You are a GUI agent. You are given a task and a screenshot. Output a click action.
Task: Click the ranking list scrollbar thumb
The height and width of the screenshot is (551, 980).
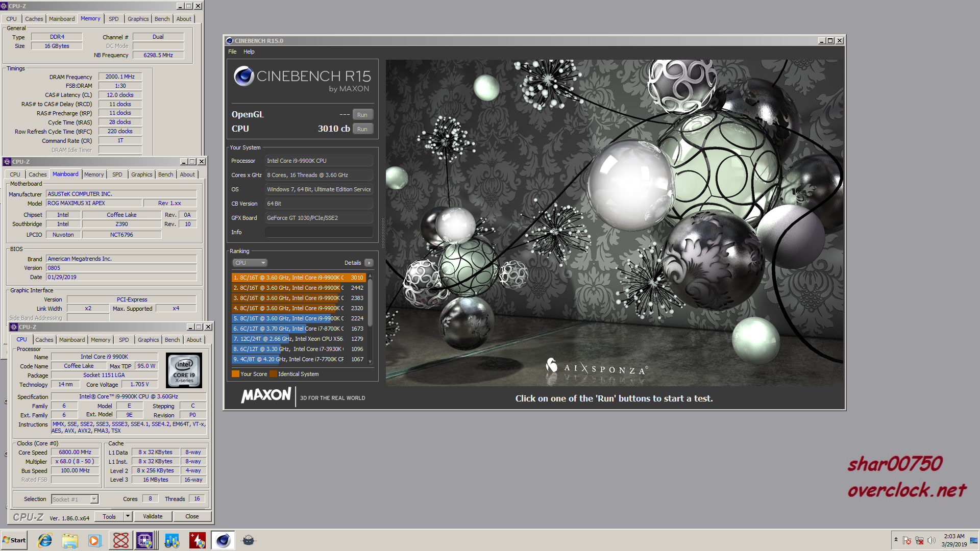pyautogui.click(x=370, y=302)
